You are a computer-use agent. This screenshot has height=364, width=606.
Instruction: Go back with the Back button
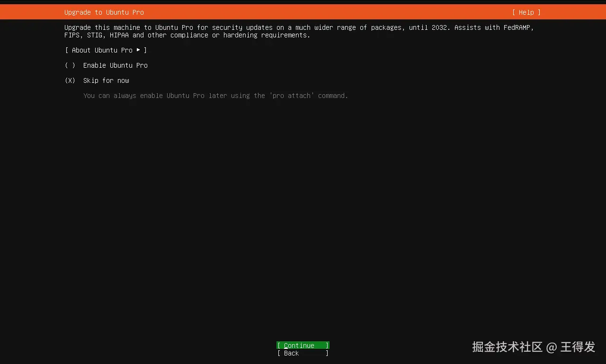pos(303,353)
